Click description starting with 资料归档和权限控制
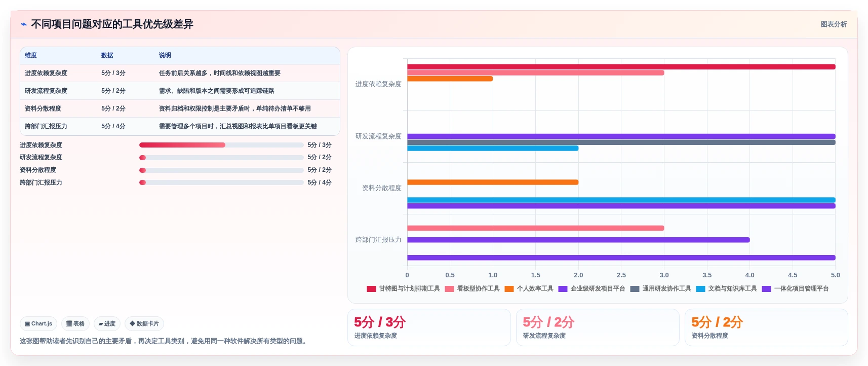The width and height of the screenshot is (868, 366). [x=234, y=108]
